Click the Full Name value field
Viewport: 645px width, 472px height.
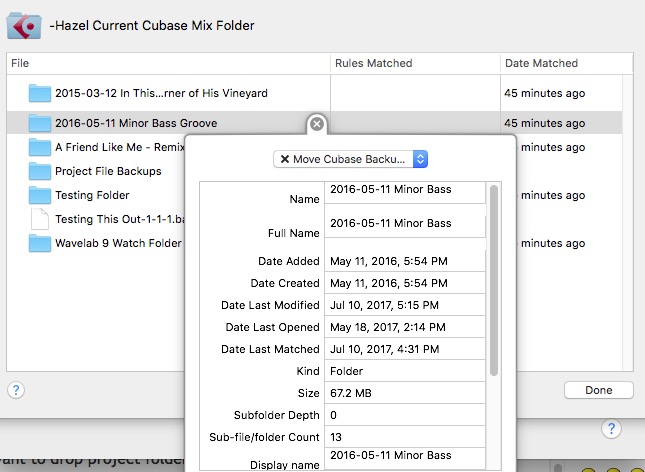[405, 227]
